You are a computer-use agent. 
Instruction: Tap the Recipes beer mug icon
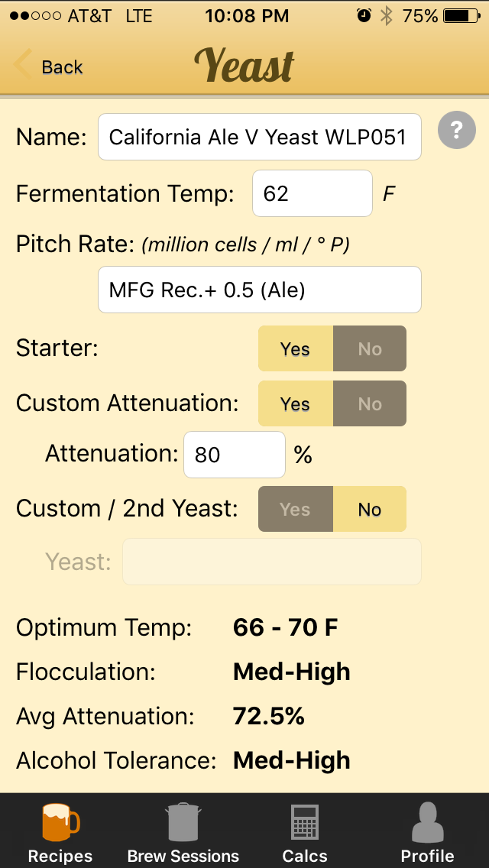click(61, 821)
